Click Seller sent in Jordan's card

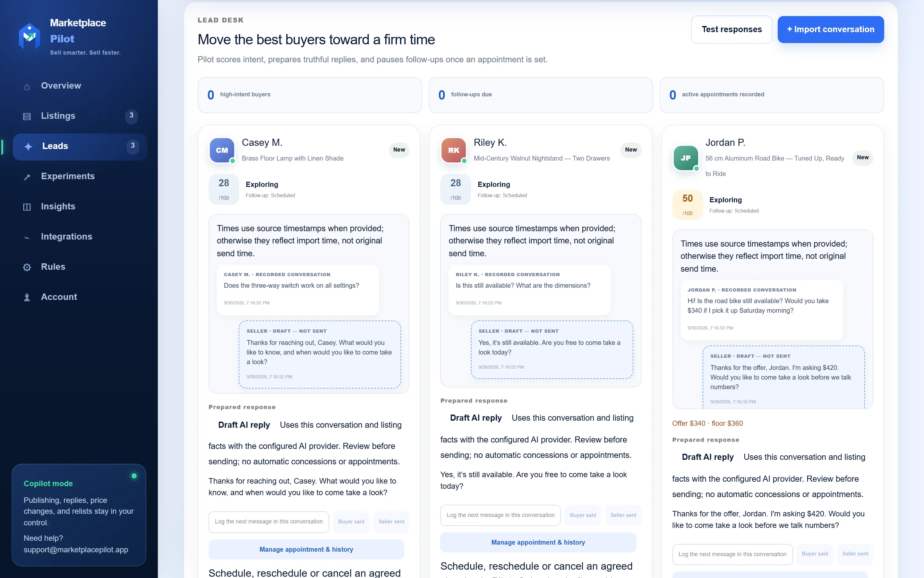point(855,554)
